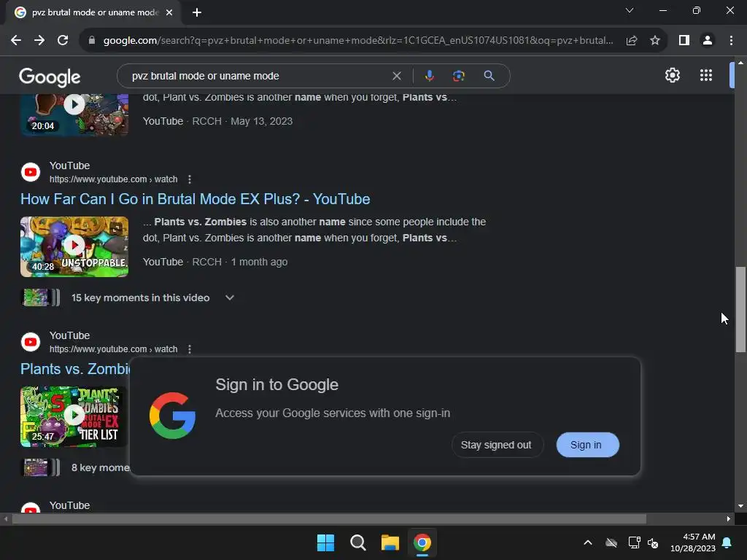Click Stay signed out button
This screenshot has height=560, width=747.
(x=496, y=445)
